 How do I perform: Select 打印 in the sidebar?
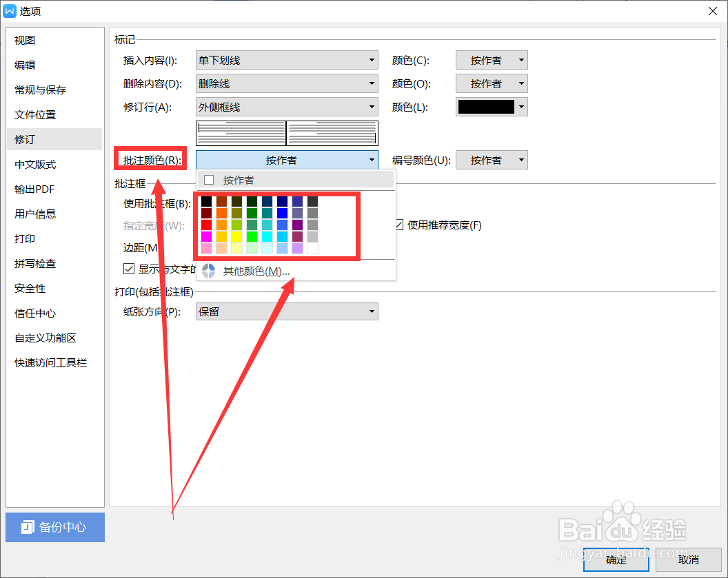tap(54, 238)
